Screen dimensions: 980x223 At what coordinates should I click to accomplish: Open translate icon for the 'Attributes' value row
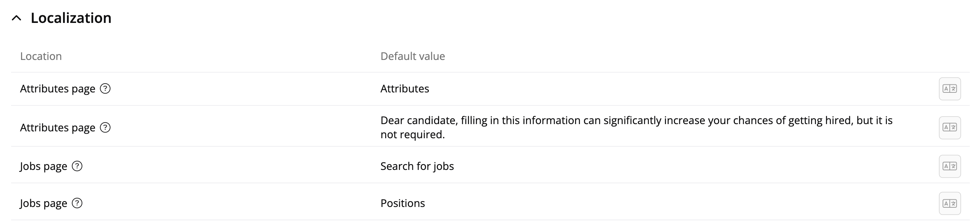click(949, 89)
